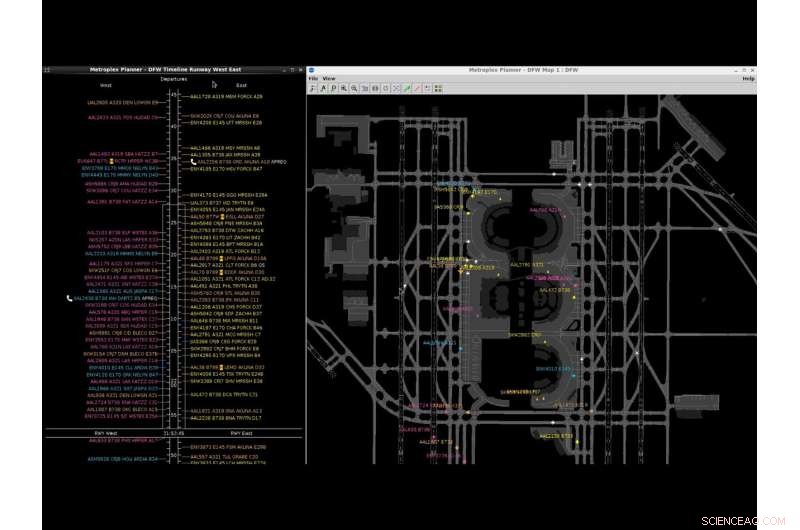Select flight ENY4008 E145 TXK TRYTN
Screen dimensions: 800x530
pyautogui.click(x=227, y=374)
